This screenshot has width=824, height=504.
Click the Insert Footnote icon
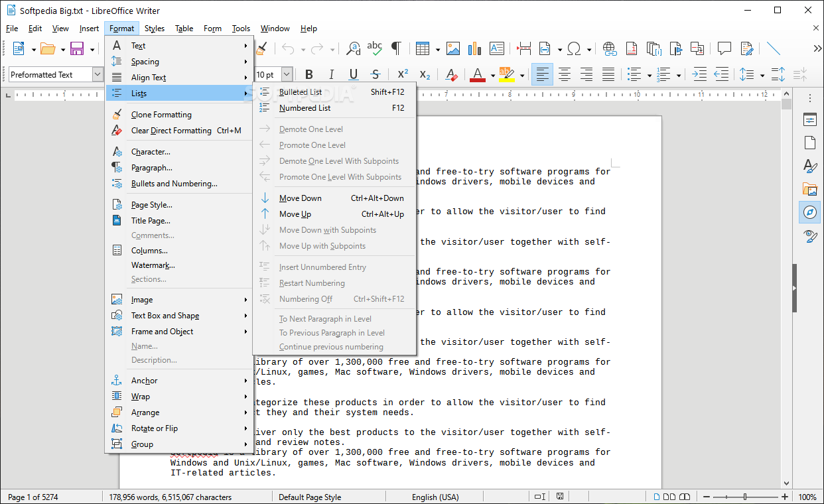click(632, 48)
